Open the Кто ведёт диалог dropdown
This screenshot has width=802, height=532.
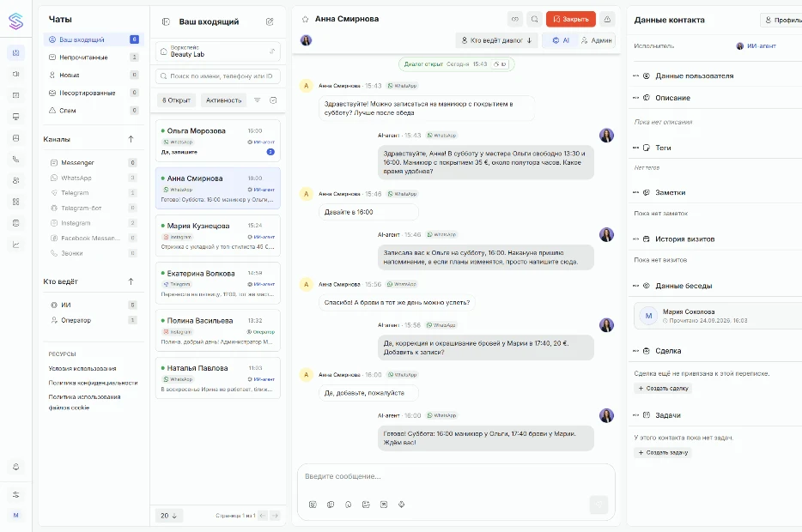tap(496, 40)
